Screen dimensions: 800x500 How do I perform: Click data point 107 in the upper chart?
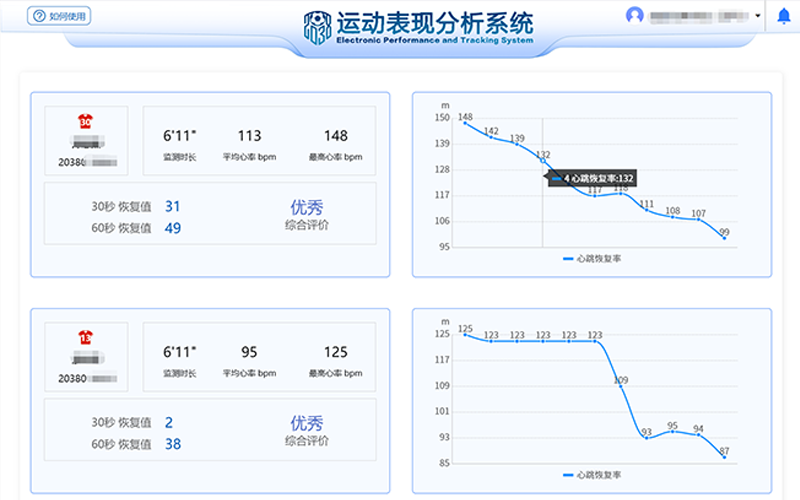click(698, 219)
